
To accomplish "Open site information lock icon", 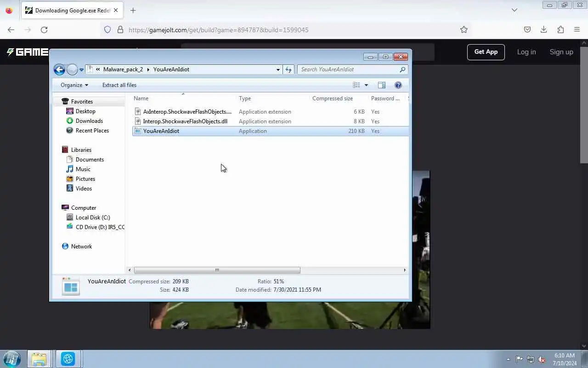I will 120,29.
